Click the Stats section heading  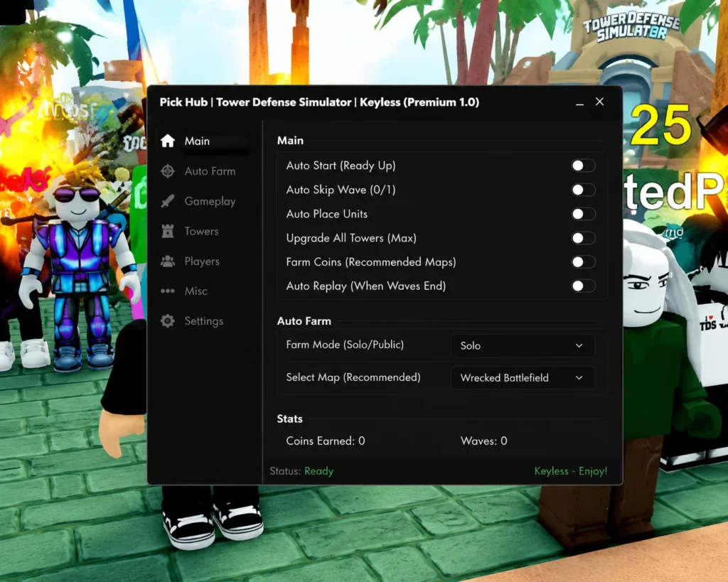pos(290,419)
